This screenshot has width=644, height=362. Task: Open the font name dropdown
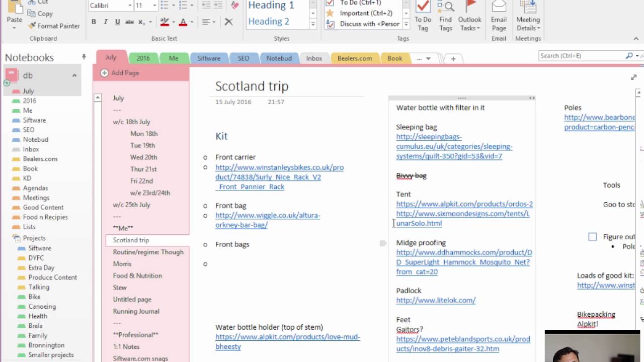(x=130, y=6)
